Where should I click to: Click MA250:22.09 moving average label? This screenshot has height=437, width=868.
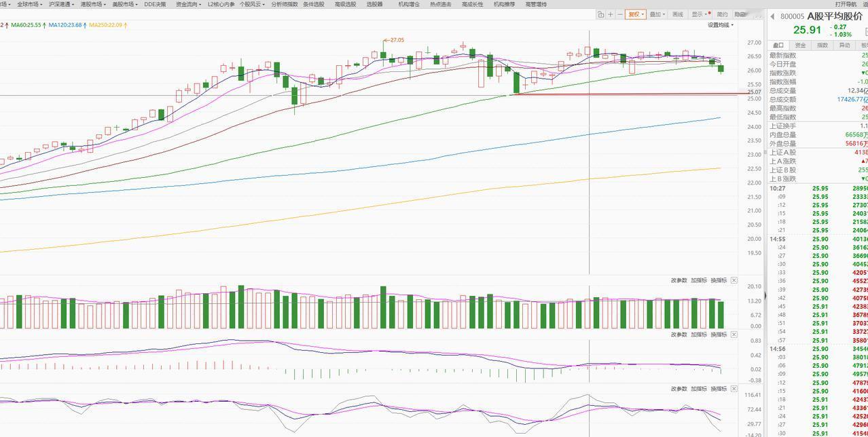point(106,25)
